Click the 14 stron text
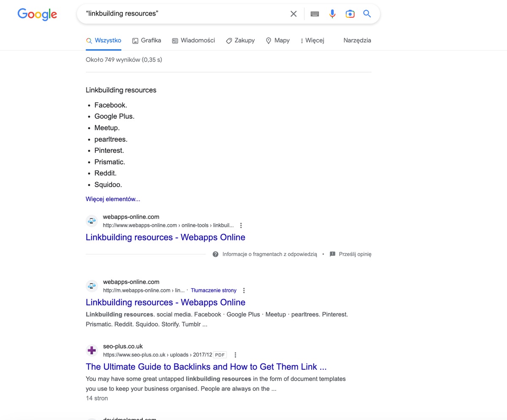Image resolution: width=507 pixels, height=420 pixels. [x=97, y=398]
